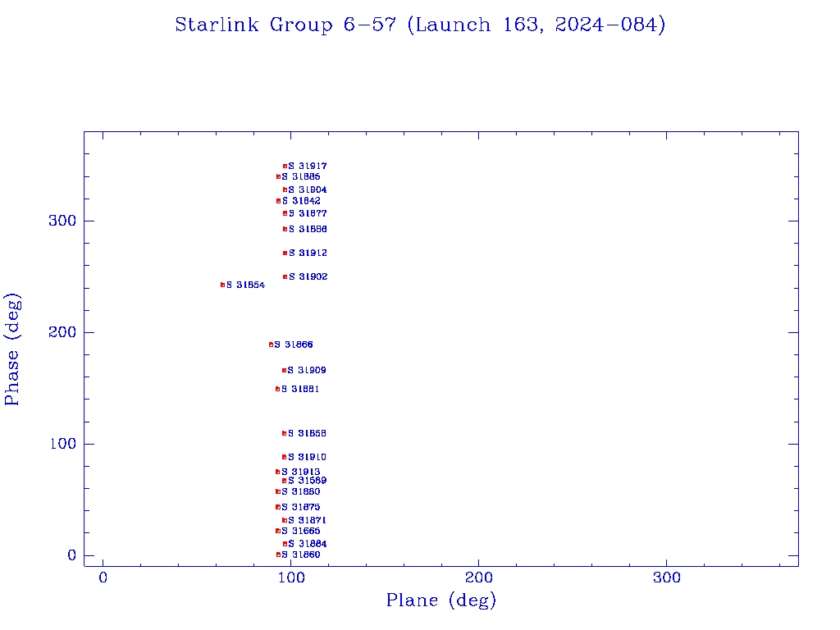Select the red data point S 31854

coord(222,285)
